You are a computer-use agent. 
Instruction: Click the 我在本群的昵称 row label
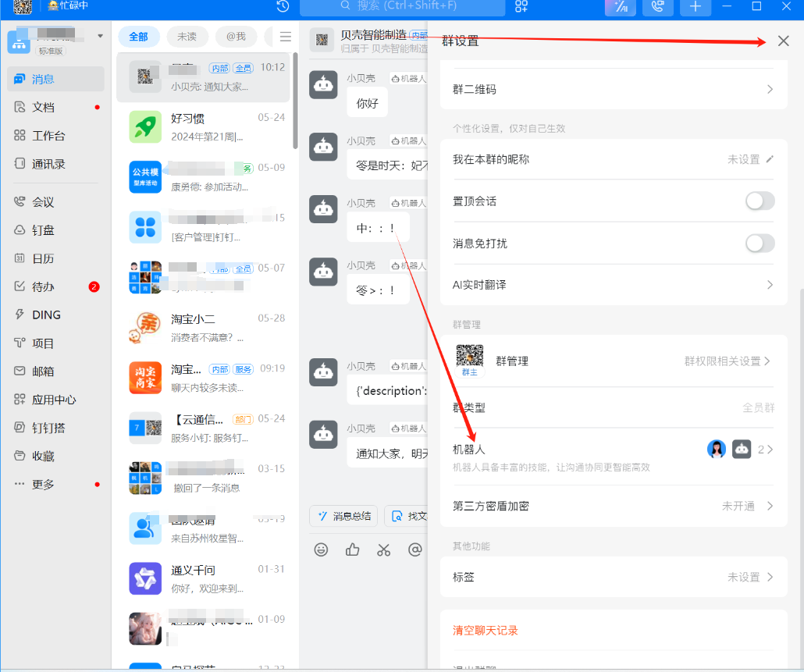pyautogui.click(x=491, y=159)
